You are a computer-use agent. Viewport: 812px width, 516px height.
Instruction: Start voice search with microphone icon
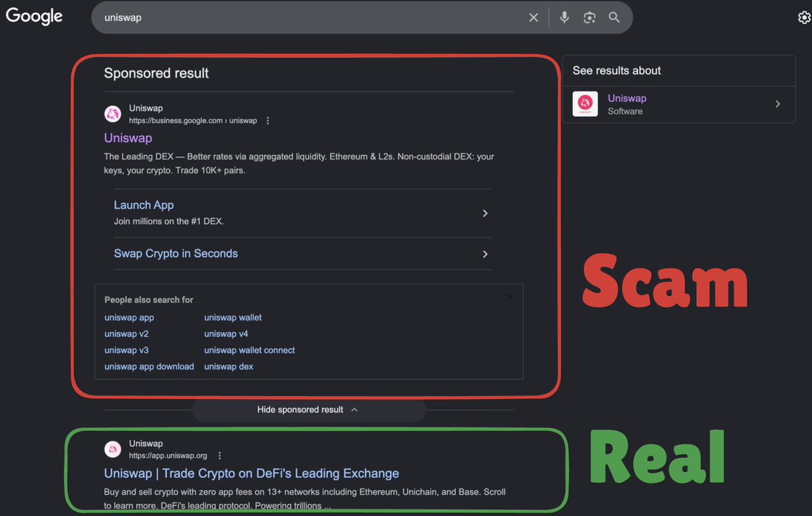click(x=564, y=18)
